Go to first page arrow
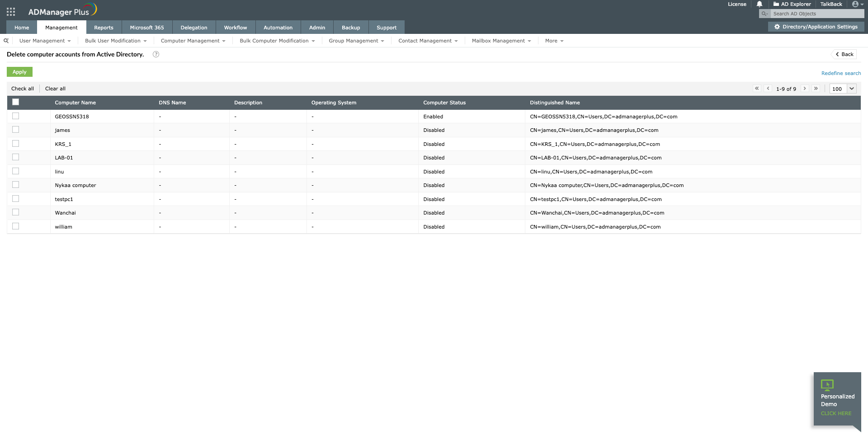Image resolution: width=868 pixels, height=435 pixels. [757, 89]
